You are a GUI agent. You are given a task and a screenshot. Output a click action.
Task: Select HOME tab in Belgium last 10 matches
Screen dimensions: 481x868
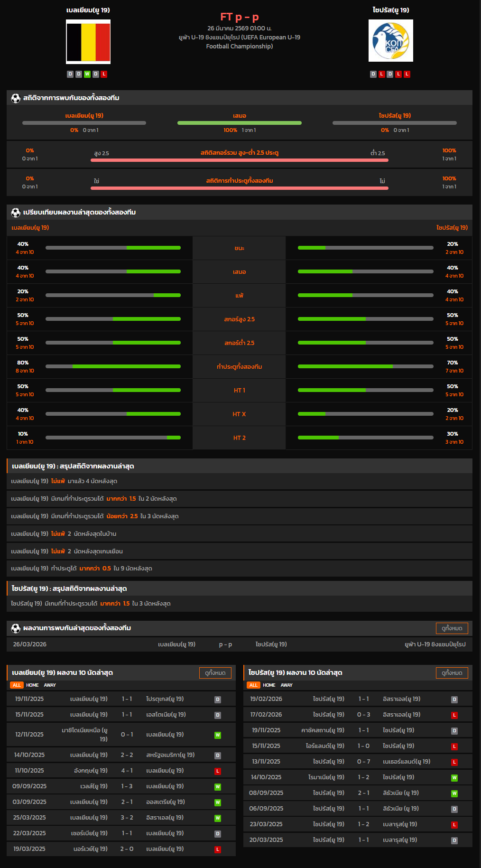click(32, 685)
